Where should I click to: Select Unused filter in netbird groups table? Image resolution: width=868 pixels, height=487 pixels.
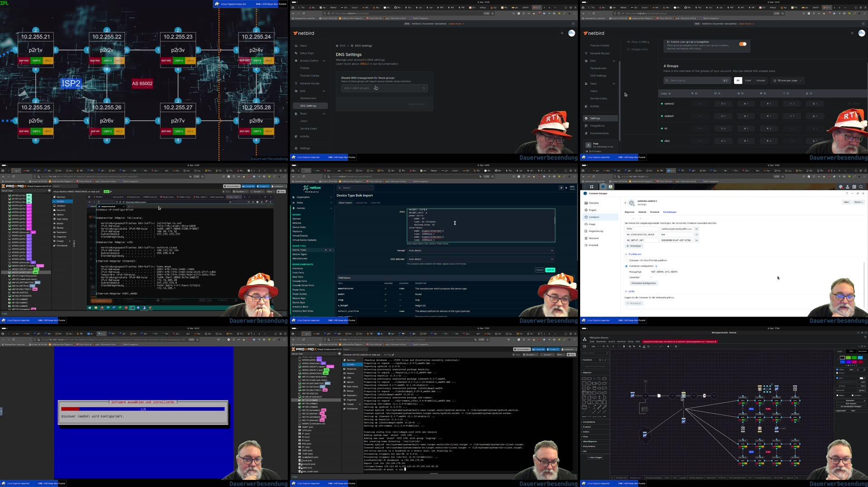(x=761, y=81)
